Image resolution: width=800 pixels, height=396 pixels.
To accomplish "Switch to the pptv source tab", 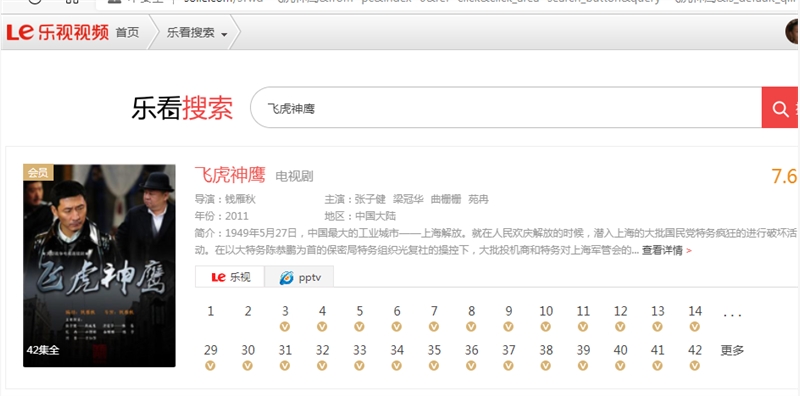I will 299,277.
